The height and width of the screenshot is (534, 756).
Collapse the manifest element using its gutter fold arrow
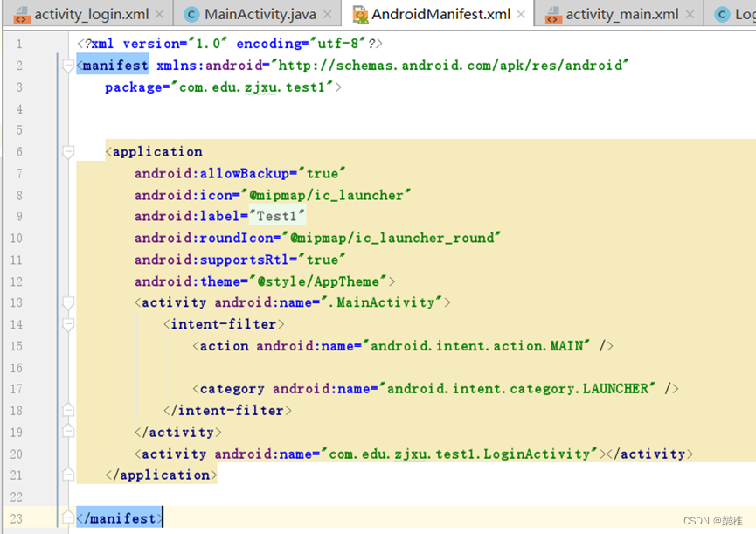(68, 65)
